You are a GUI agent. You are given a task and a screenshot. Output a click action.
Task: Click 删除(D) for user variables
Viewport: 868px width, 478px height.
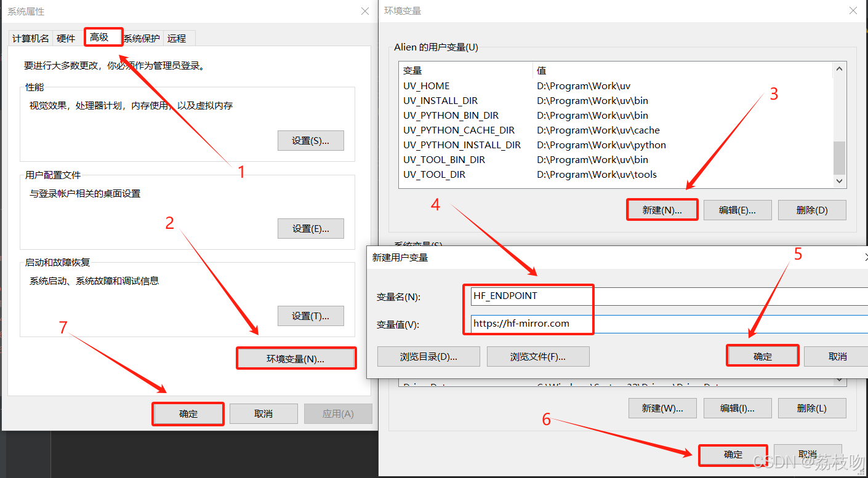click(812, 210)
